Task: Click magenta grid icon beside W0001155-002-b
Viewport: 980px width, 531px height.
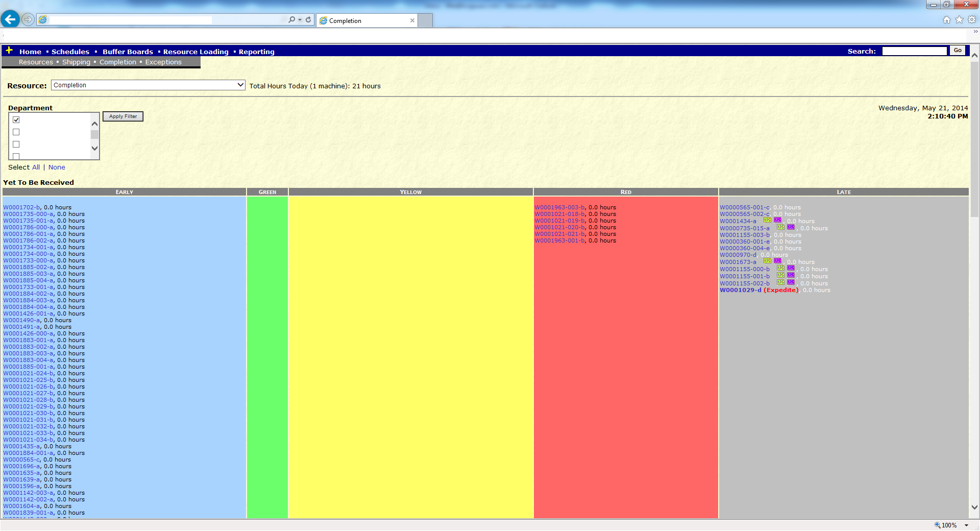Action: [791, 282]
